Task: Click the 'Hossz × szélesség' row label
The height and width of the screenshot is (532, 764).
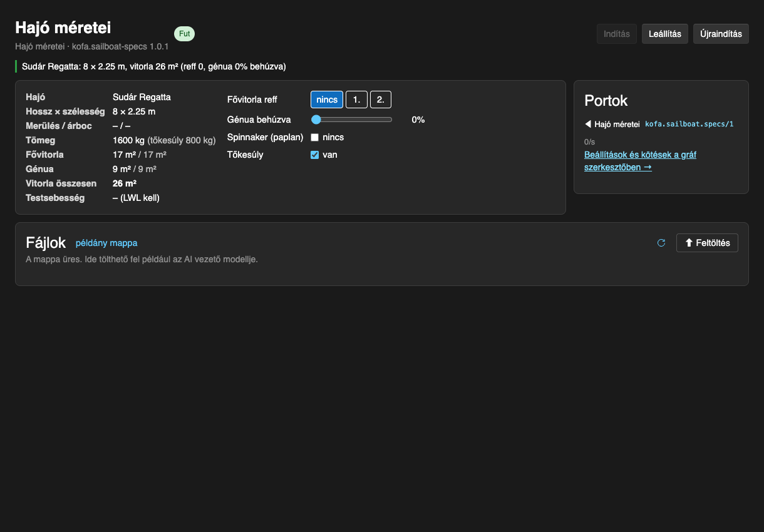Action: coord(65,111)
